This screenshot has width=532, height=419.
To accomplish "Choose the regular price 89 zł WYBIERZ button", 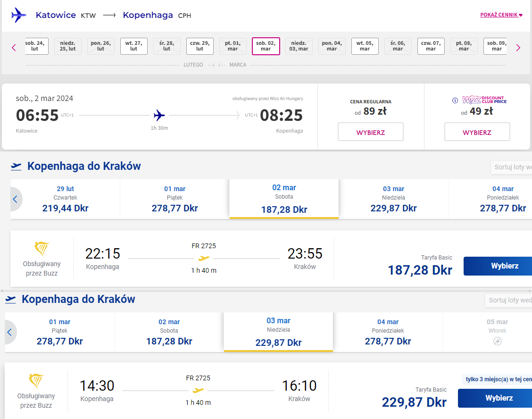I will pyautogui.click(x=371, y=132).
